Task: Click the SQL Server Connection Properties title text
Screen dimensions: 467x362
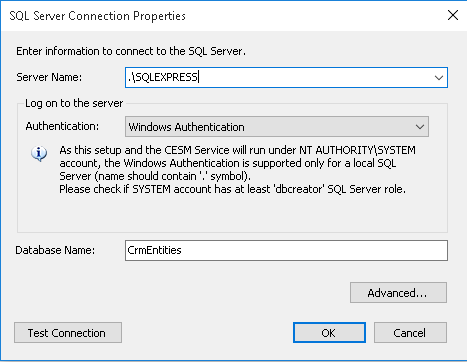Action: point(97,16)
